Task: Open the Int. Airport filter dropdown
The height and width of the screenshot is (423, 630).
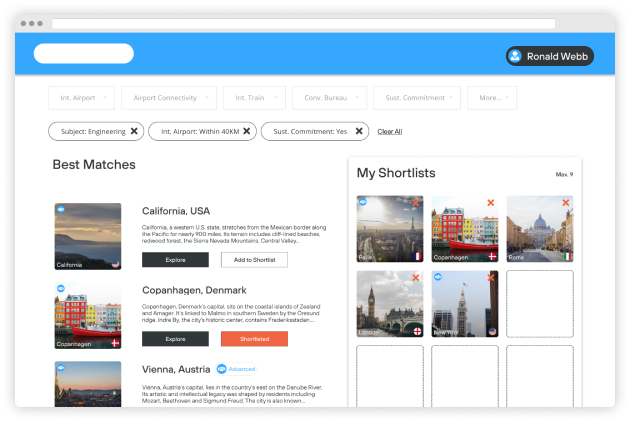Action: tap(82, 98)
